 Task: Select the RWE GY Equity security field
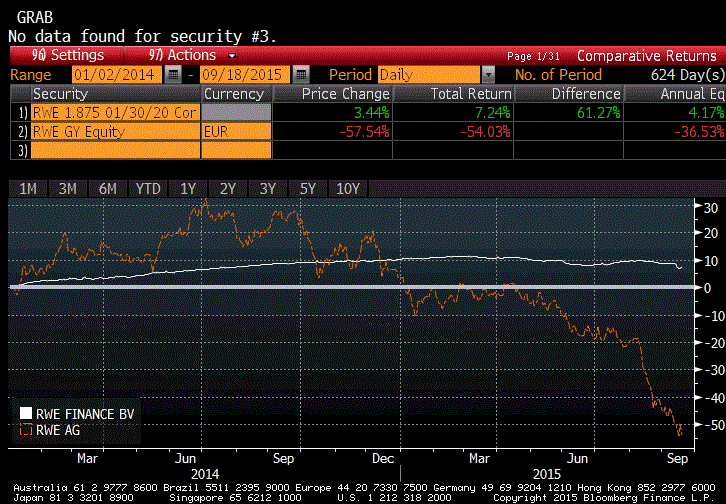pyautogui.click(x=116, y=131)
